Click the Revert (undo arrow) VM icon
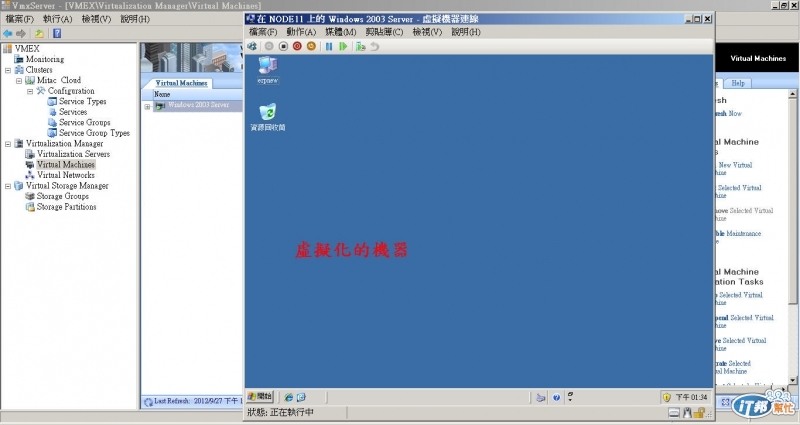The height and width of the screenshot is (425, 800). pyautogui.click(x=375, y=46)
